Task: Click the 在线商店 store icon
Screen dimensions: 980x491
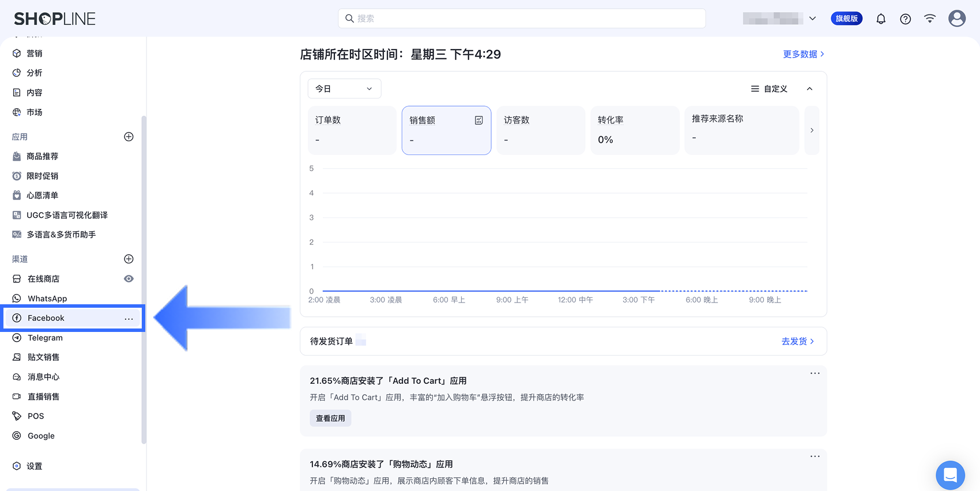Action: [17, 279]
